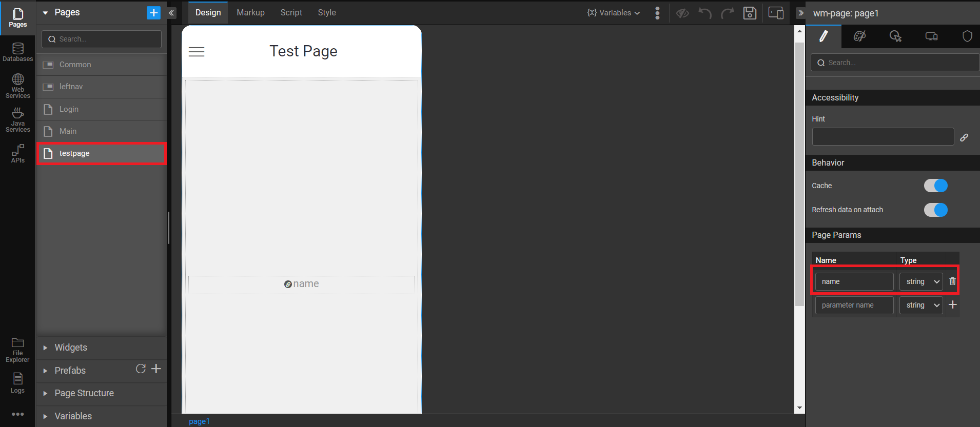Open the Variables dropdown in toolbar
The image size is (980, 427).
click(614, 13)
